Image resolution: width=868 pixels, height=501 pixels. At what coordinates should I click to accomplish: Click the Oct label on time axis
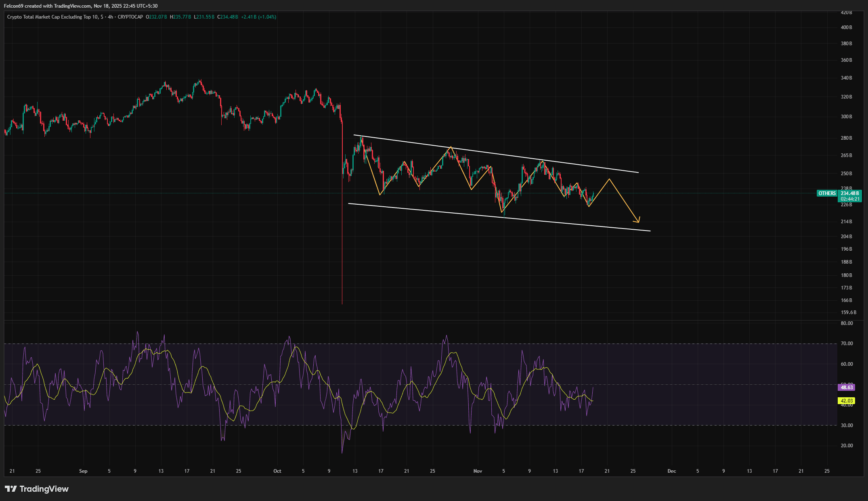tap(277, 471)
